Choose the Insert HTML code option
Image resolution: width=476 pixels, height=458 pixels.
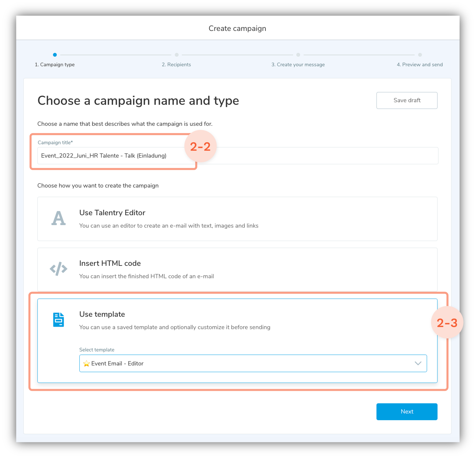[x=237, y=269]
